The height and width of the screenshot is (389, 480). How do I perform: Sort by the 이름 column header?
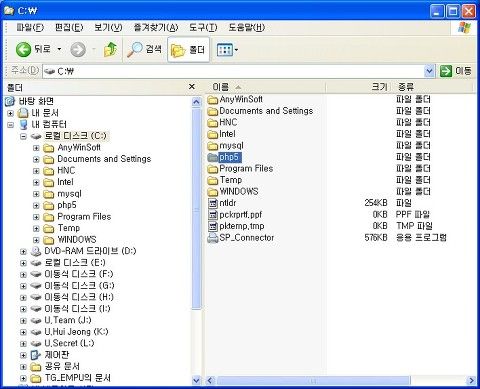pyautogui.click(x=265, y=87)
